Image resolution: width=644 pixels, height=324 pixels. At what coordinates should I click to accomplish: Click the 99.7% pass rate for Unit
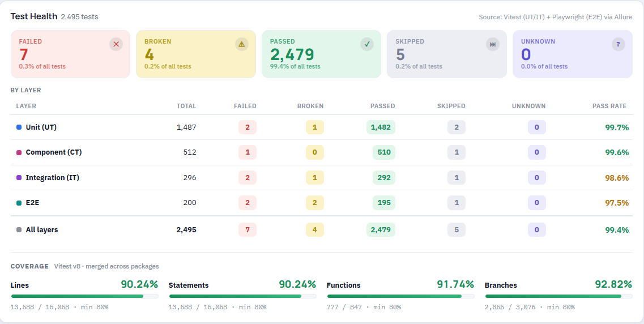click(617, 127)
